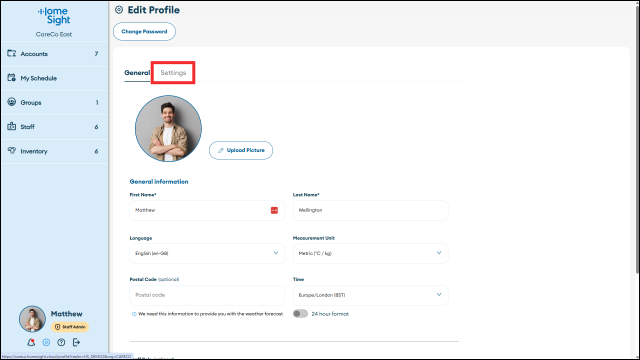Open the Measurement Unit dropdown
Screen dimensions: 640x360
pyautogui.click(x=371, y=253)
